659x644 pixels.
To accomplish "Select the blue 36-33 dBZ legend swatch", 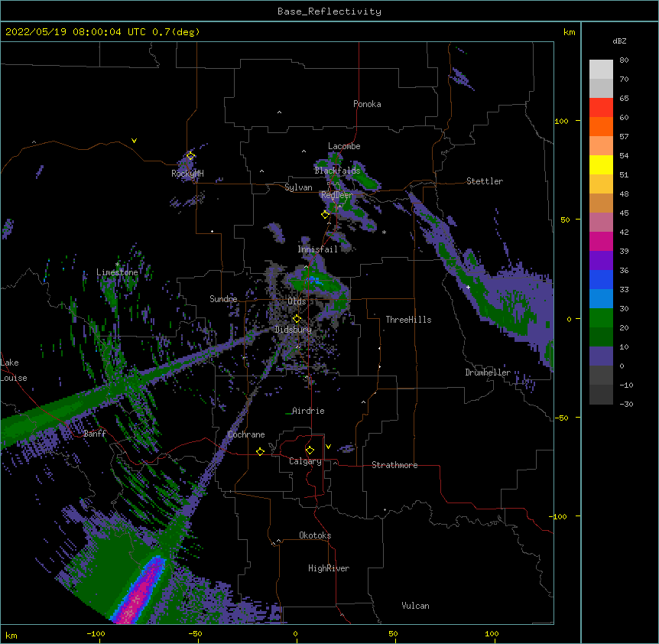I will coord(601,279).
